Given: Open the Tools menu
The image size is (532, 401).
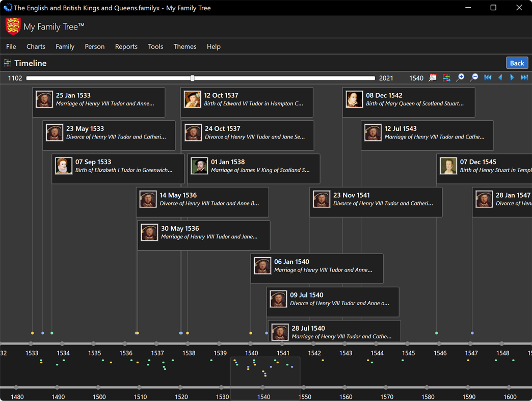Looking at the screenshot, I should pyautogui.click(x=155, y=46).
